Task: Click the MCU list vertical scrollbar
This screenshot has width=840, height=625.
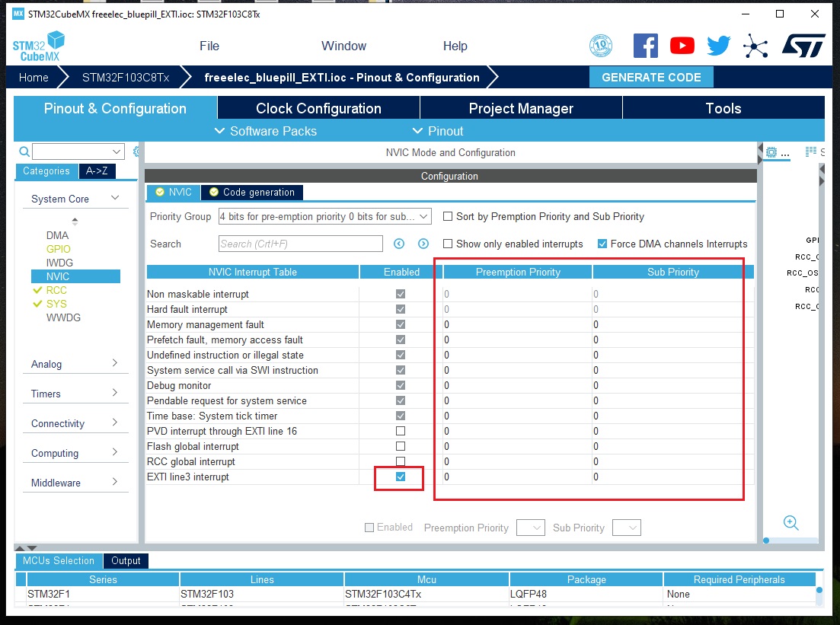Action: (x=819, y=590)
